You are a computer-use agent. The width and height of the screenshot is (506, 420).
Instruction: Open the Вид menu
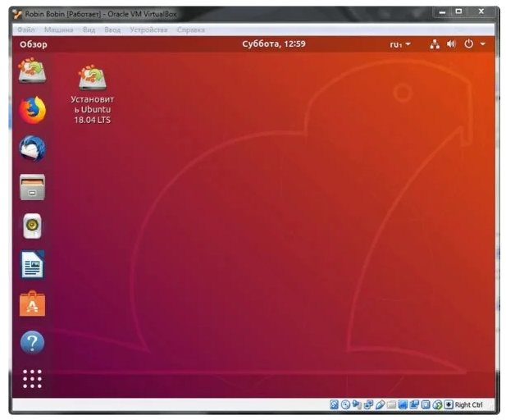tap(89, 30)
